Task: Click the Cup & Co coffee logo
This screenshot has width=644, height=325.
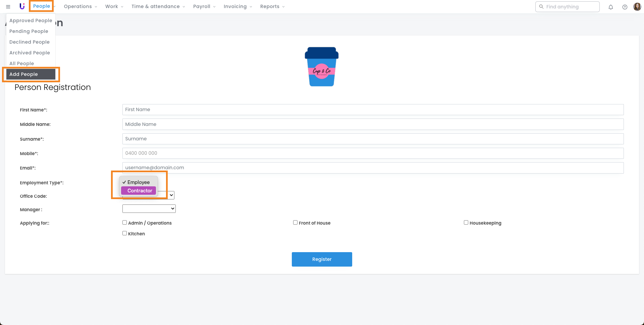Action: 322,67
